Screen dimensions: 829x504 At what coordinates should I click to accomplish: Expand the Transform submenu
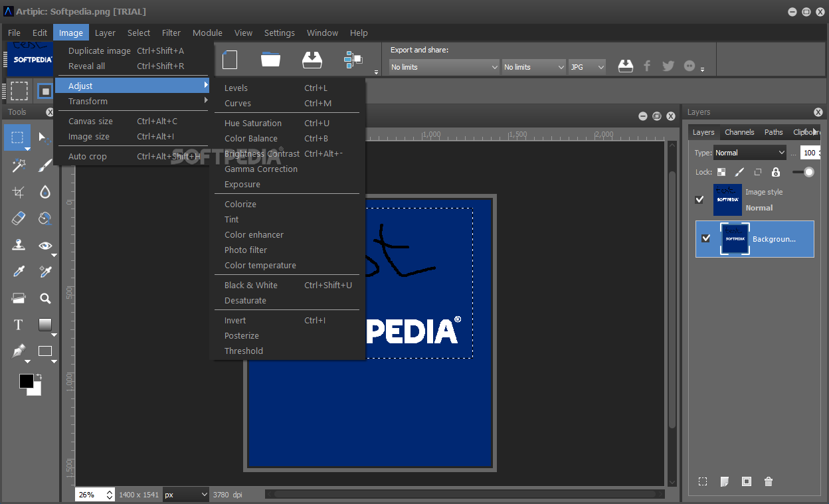coord(132,101)
